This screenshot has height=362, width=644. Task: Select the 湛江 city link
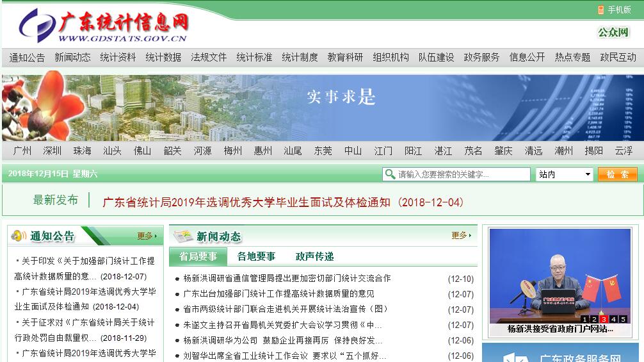pyautogui.click(x=443, y=151)
